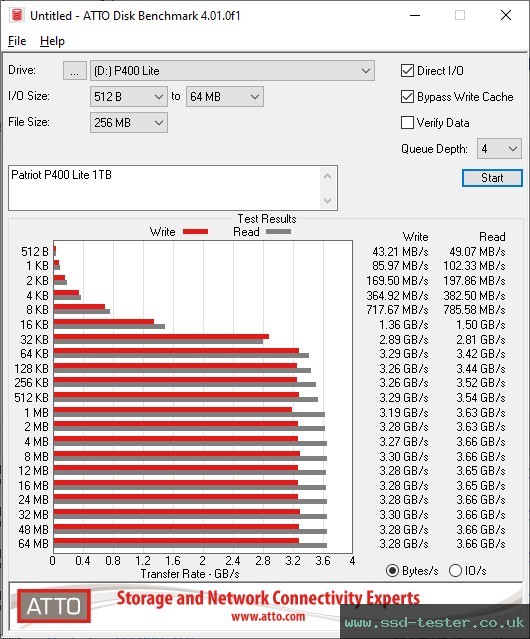The image size is (530, 639).
Task: Click the drive browse '...' button
Action: coord(75,71)
